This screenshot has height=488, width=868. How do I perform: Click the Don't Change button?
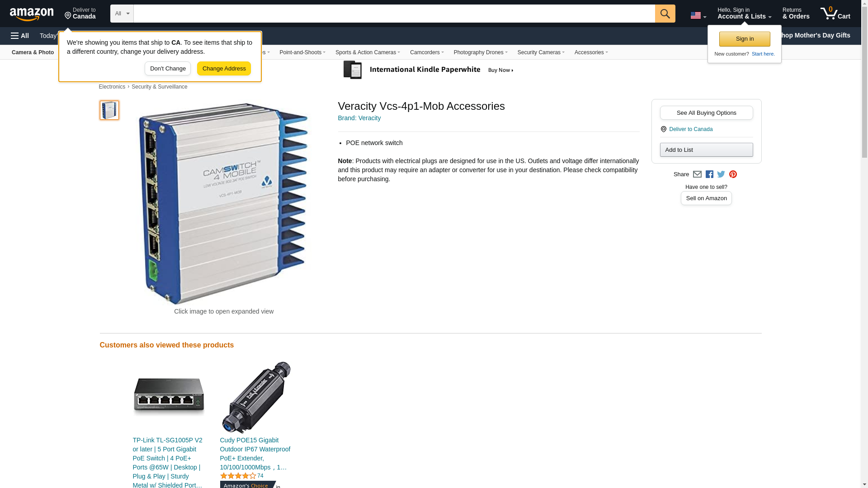click(168, 69)
